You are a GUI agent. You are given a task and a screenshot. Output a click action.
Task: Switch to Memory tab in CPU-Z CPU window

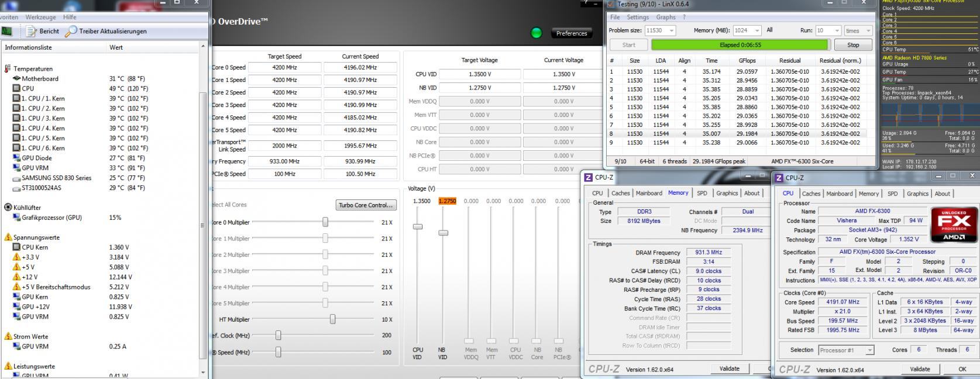869,194
